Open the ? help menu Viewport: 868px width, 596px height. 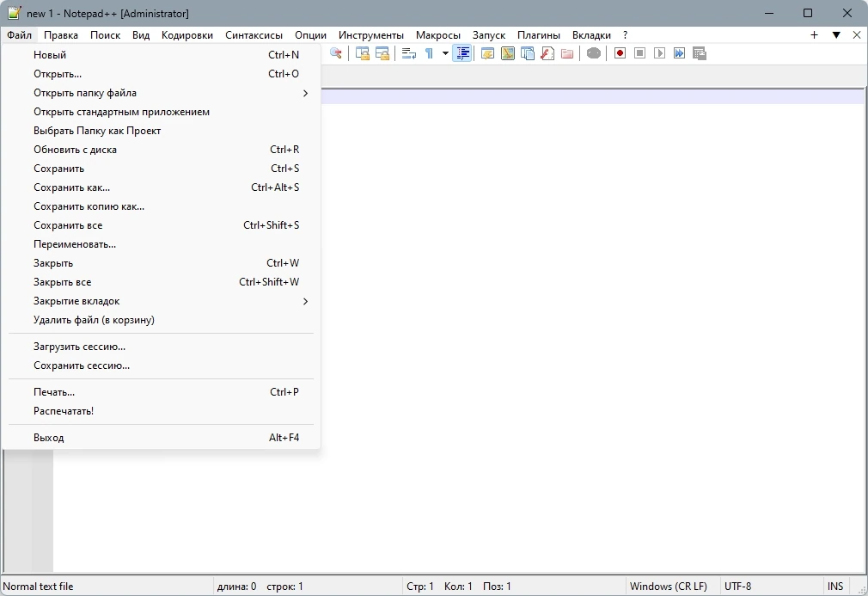[625, 35]
